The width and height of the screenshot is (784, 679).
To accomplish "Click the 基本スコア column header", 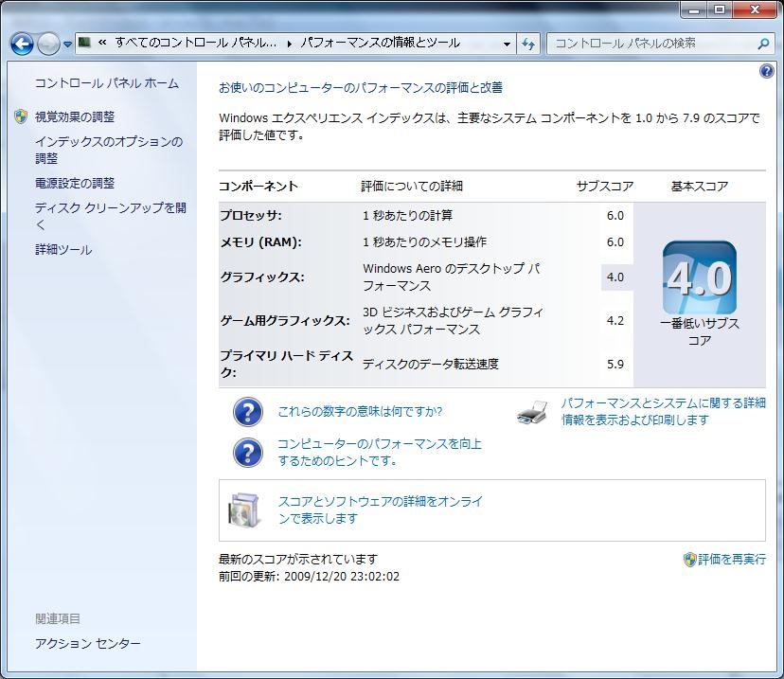I will click(x=700, y=187).
